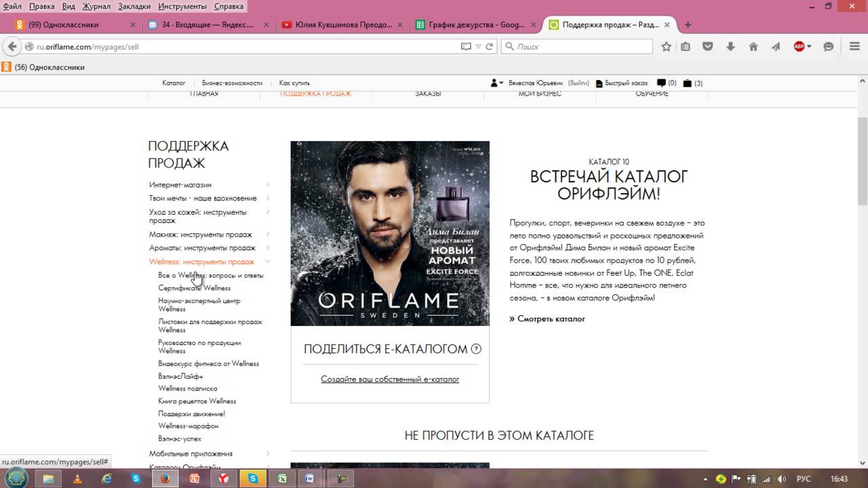
Task: Open the bookmarks list icon
Action: click(x=686, y=47)
